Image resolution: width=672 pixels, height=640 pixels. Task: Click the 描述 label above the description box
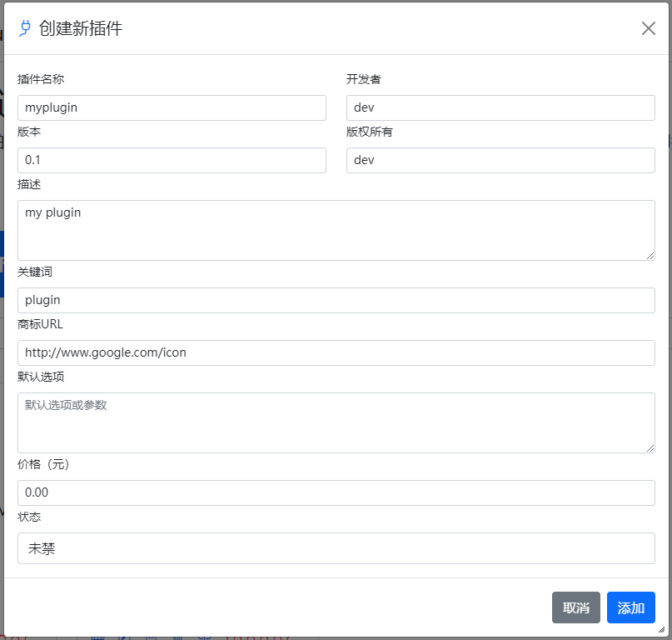[x=28, y=184]
